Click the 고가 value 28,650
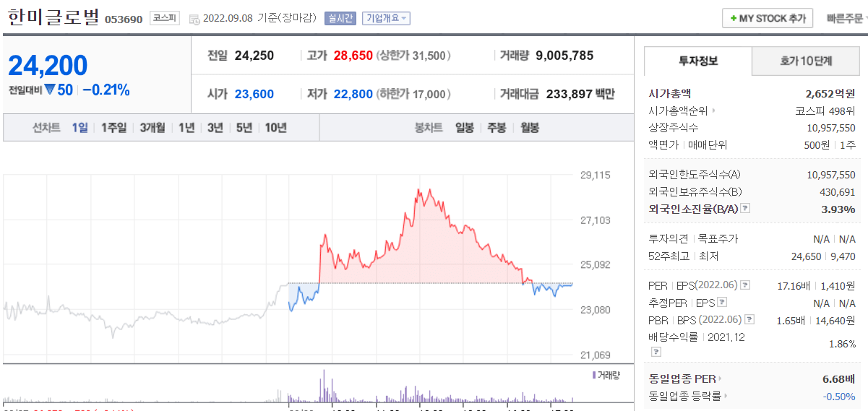The width and height of the screenshot is (868, 411). 353,56
